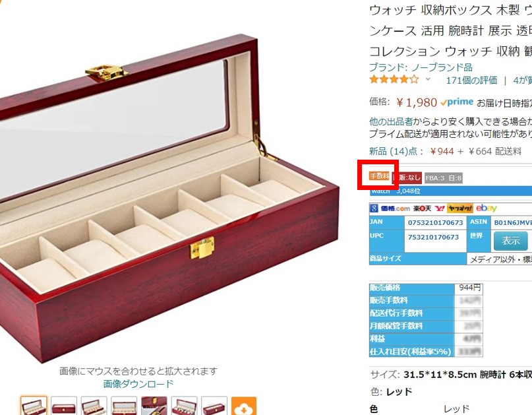Expand the star rating dropdown chevron

tap(429, 79)
